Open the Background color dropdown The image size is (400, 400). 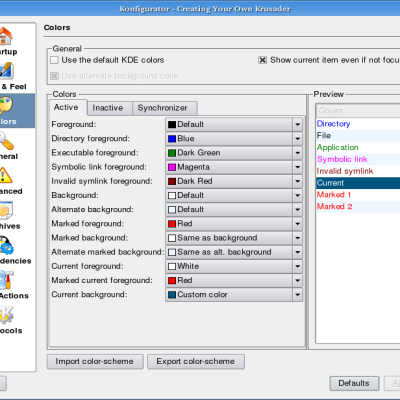234,195
